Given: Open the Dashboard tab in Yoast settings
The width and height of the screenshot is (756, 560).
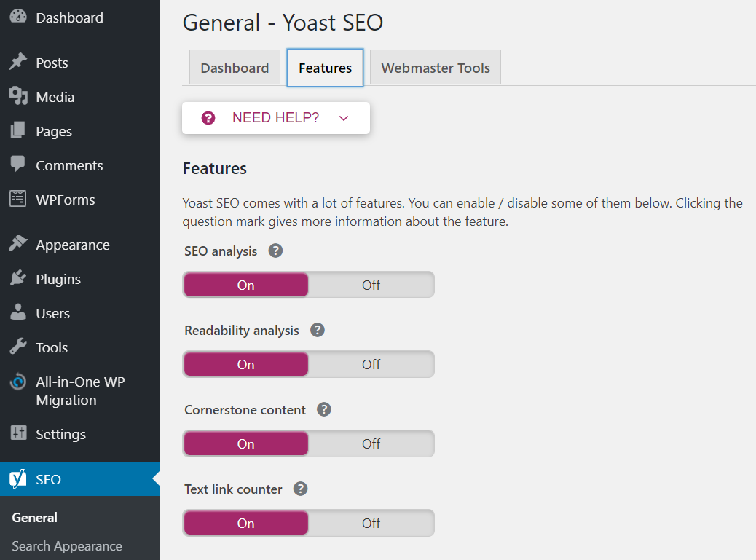Looking at the screenshot, I should 235,67.
